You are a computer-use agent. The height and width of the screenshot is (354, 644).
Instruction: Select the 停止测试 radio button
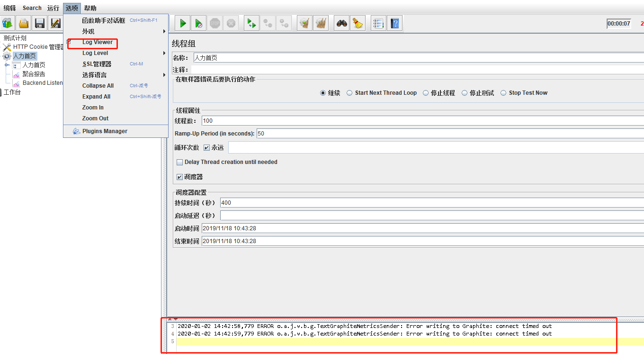tap(465, 93)
